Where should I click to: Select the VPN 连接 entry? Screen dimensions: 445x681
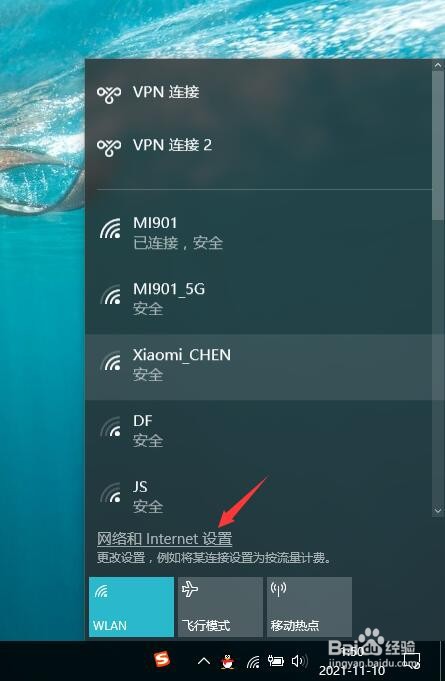click(259, 93)
